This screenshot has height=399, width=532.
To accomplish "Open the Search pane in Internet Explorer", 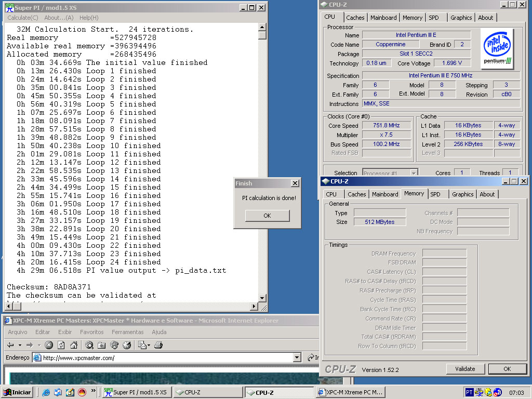I will pyautogui.click(x=89, y=345).
